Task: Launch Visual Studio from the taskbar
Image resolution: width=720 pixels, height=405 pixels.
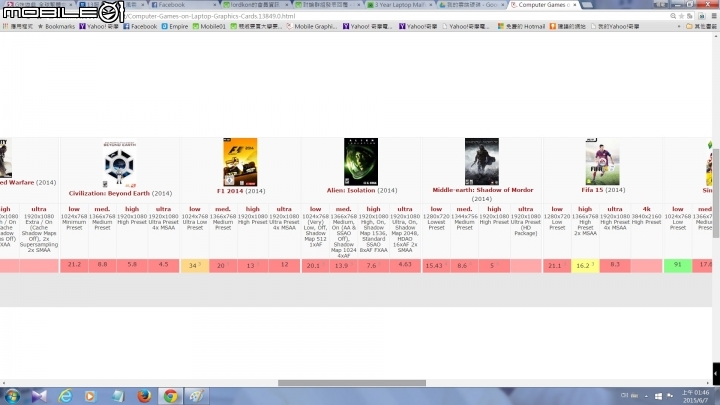Action: 39,396
